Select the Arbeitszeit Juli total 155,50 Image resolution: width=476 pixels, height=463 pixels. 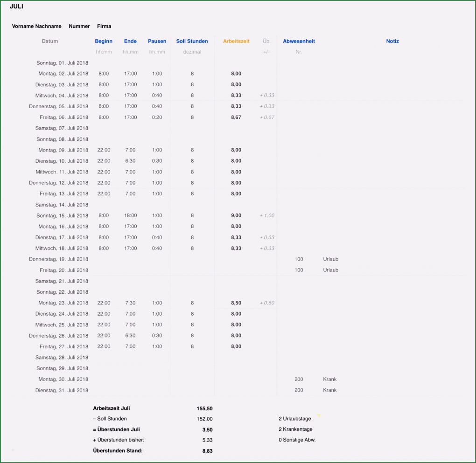204,408
